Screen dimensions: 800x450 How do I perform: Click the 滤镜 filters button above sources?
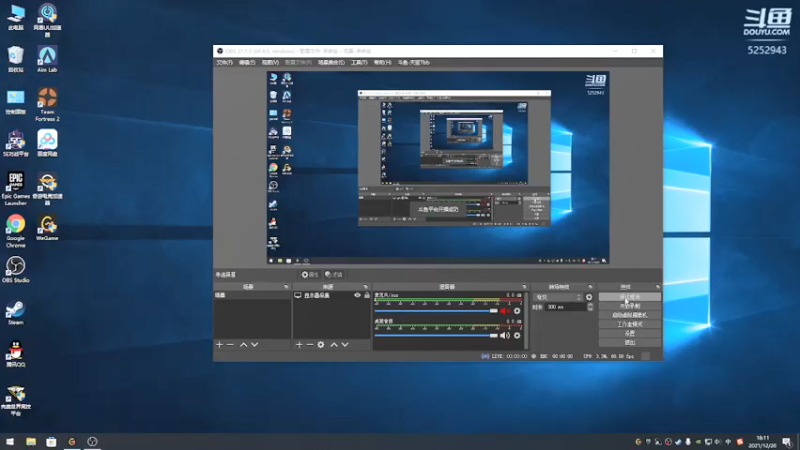click(334, 274)
